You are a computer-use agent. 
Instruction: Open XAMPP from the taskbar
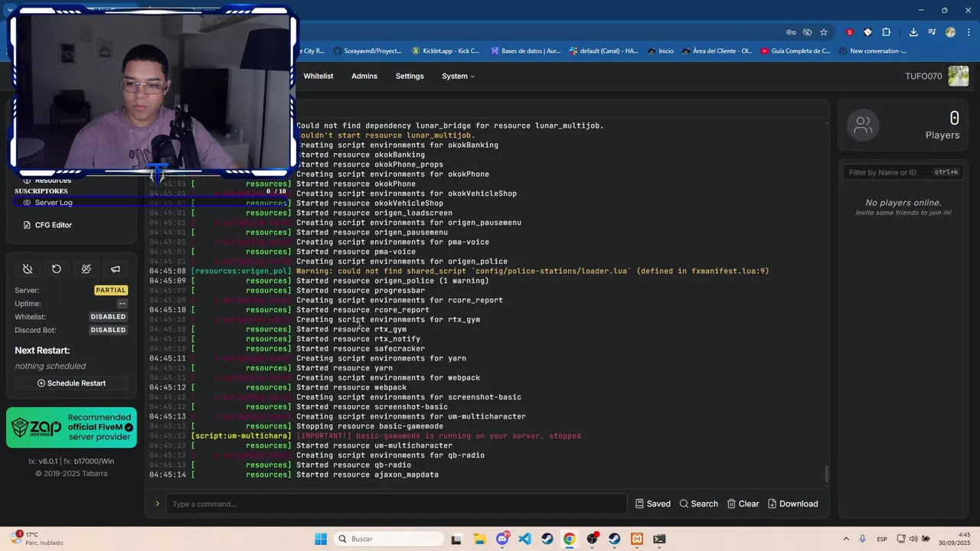[637, 539]
